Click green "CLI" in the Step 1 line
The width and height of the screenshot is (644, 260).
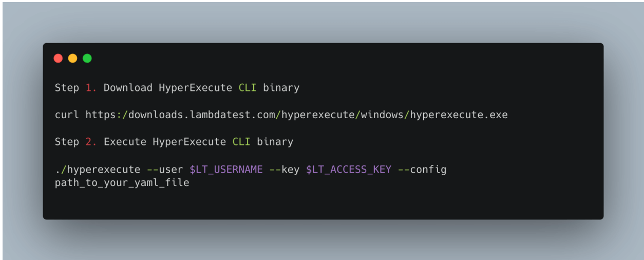click(248, 88)
